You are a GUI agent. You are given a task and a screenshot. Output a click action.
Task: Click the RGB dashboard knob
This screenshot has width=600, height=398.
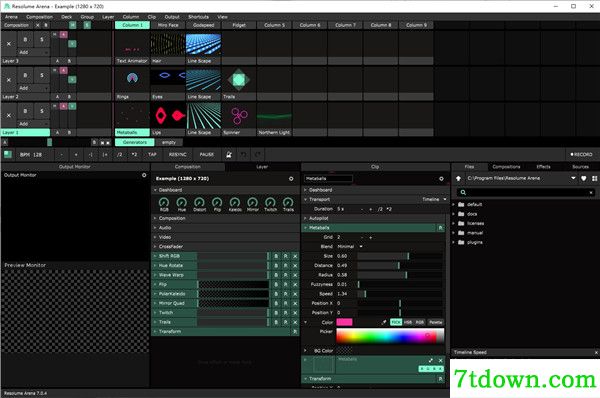(x=164, y=202)
